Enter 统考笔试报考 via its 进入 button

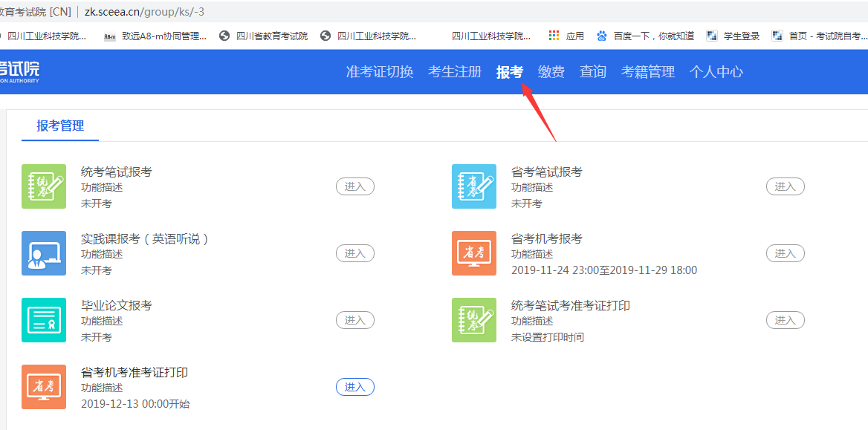coord(355,186)
